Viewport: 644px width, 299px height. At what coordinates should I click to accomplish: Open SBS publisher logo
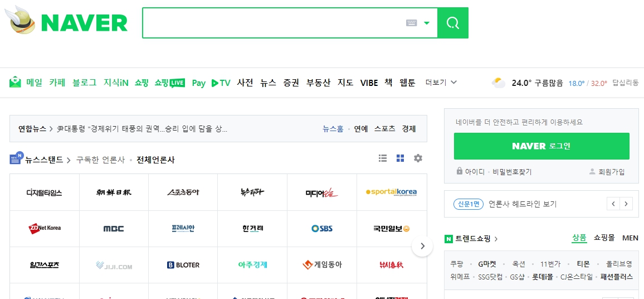(322, 228)
